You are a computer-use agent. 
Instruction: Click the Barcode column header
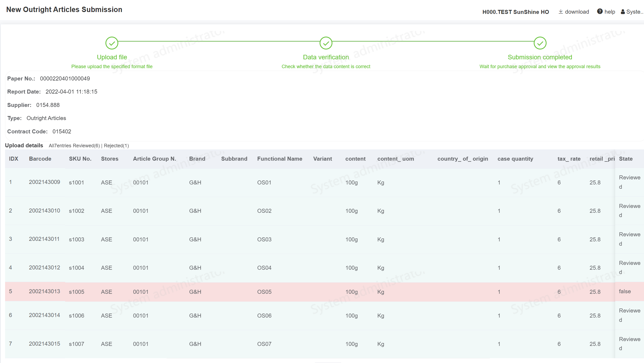40,159
